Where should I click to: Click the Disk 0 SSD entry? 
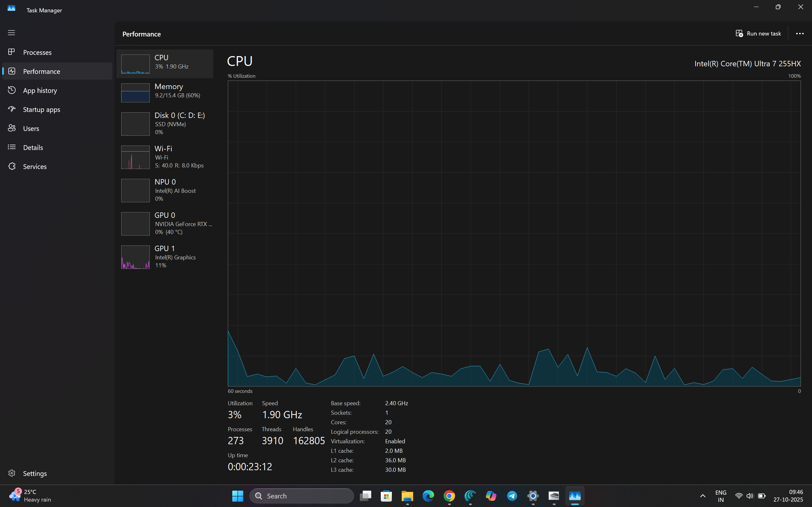pos(165,123)
